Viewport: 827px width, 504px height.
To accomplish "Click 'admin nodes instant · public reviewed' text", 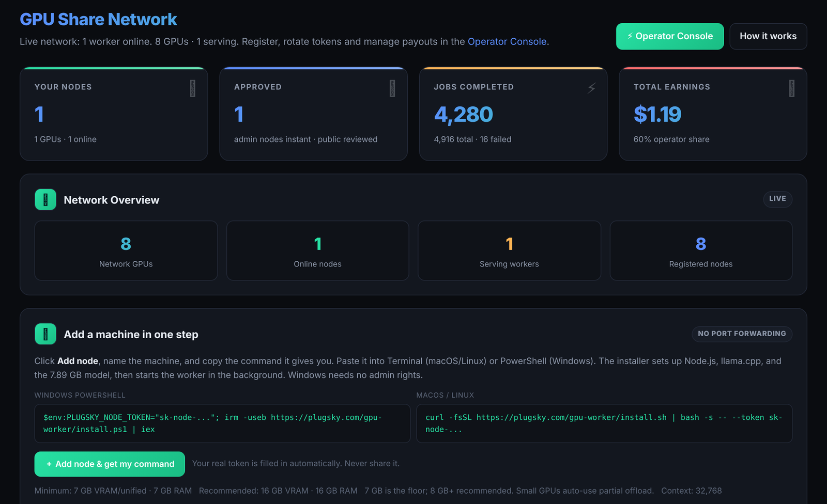I will click(306, 139).
